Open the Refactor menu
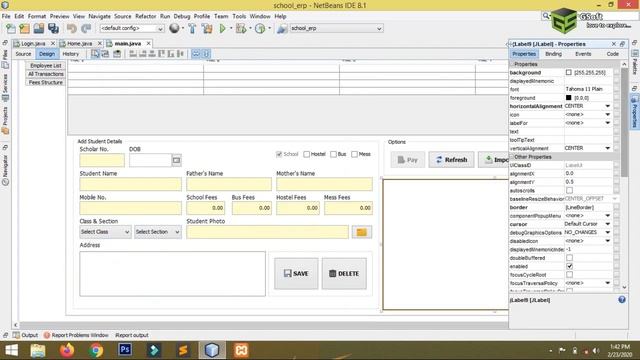Image resolution: width=640 pixels, height=360 pixels. tap(146, 16)
